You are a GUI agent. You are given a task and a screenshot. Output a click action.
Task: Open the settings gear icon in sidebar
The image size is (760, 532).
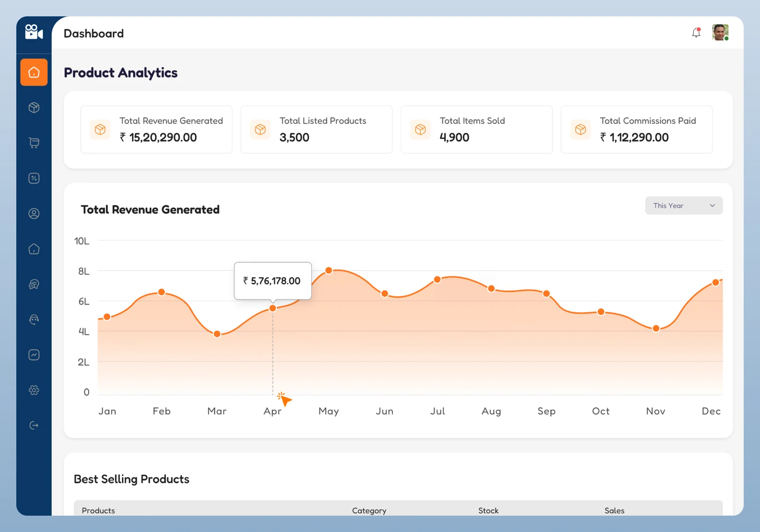[x=34, y=390]
